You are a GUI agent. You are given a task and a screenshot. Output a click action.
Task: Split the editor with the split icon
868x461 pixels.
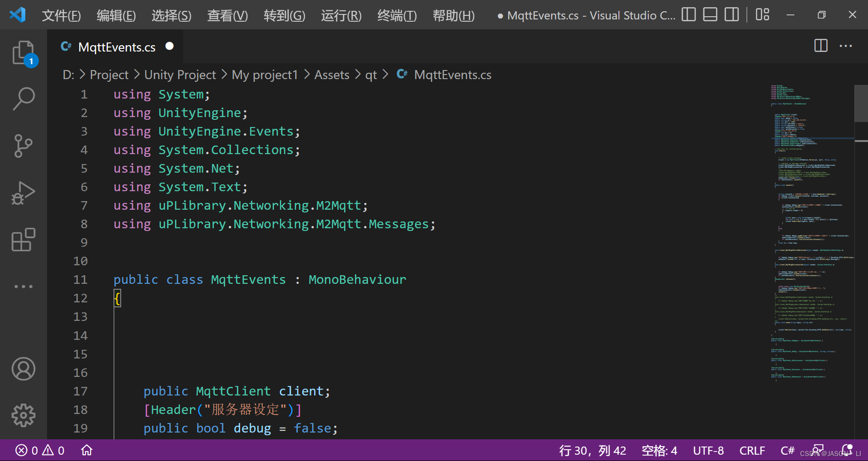821,46
